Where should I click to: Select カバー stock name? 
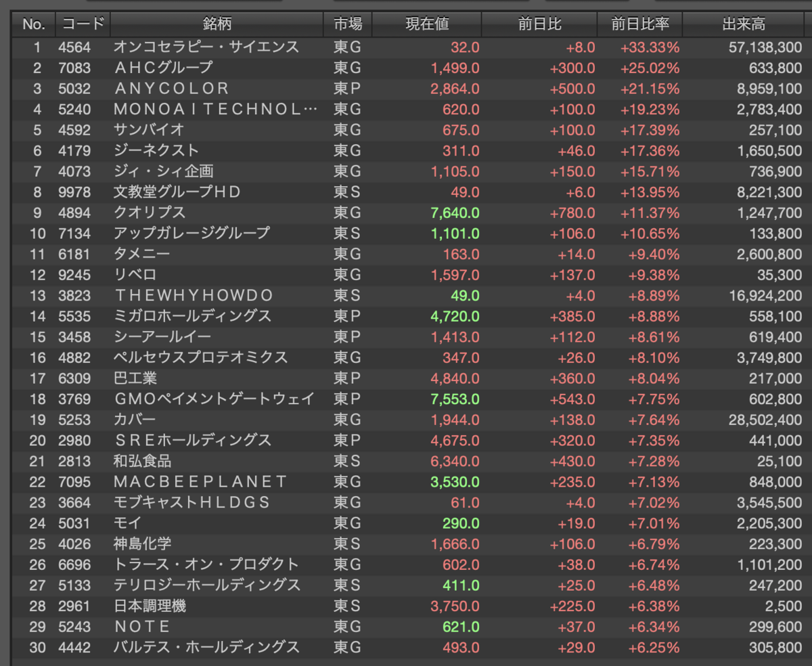(135, 420)
